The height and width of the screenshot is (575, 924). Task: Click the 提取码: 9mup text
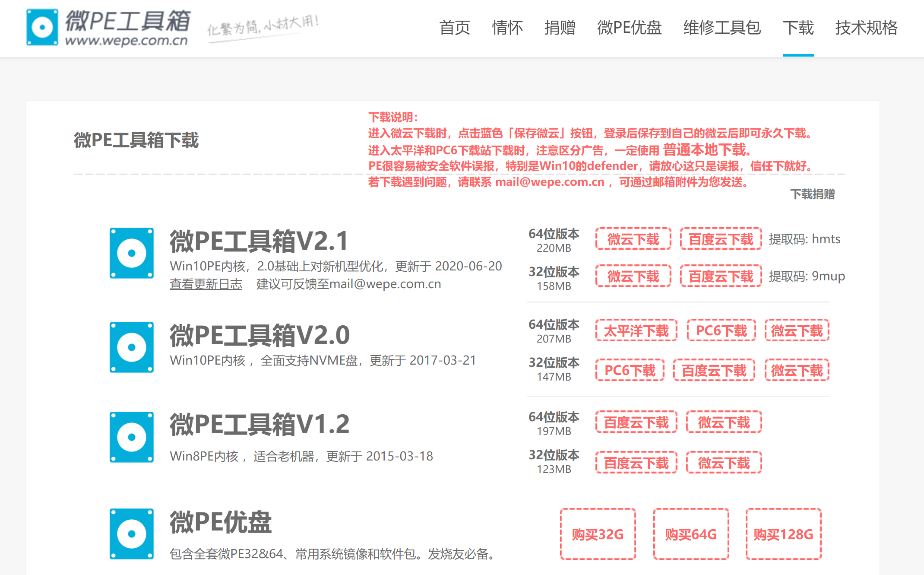807,276
